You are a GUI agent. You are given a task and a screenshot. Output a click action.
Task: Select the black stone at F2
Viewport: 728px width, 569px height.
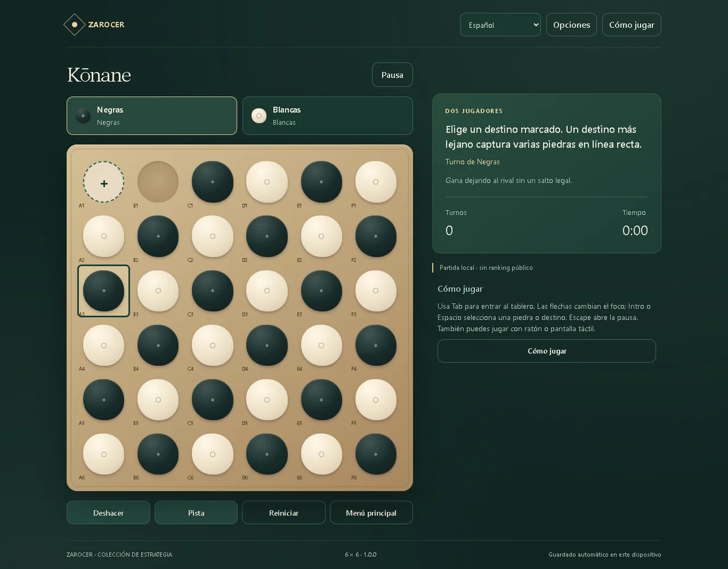point(376,236)
